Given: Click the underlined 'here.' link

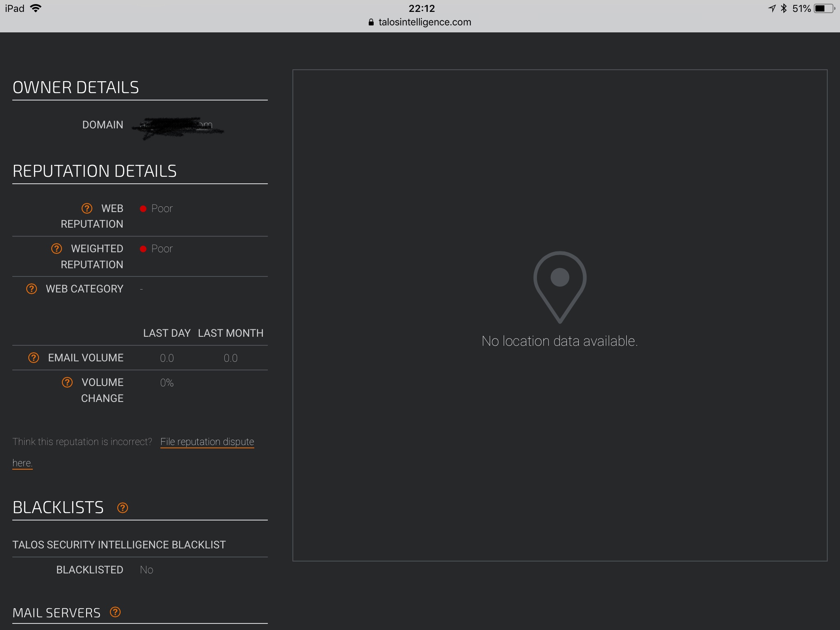Looking at the screenshot, I should [22, 463].
